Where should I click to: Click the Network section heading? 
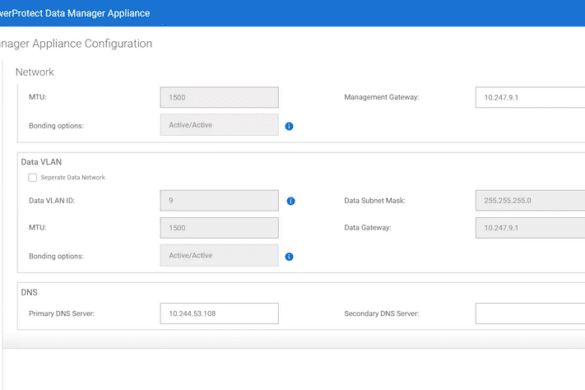[35, 72]
